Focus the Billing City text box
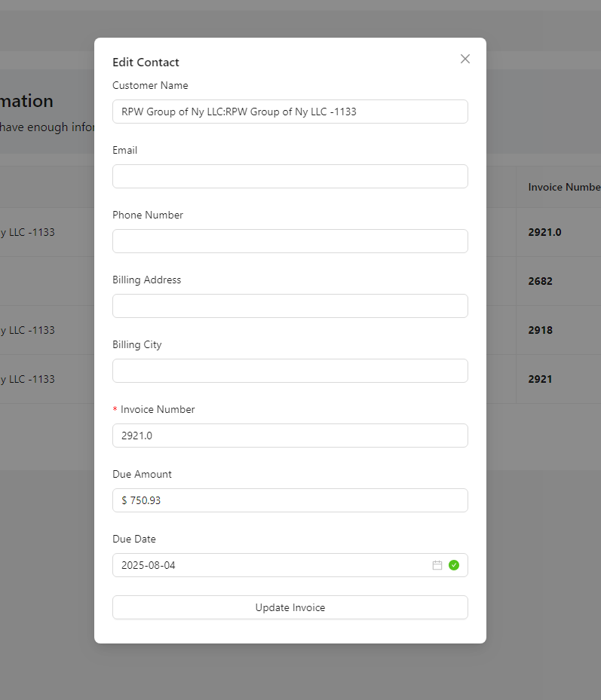Screen dimensions: 601x700 pyautogui.click(x=290, y=371)
